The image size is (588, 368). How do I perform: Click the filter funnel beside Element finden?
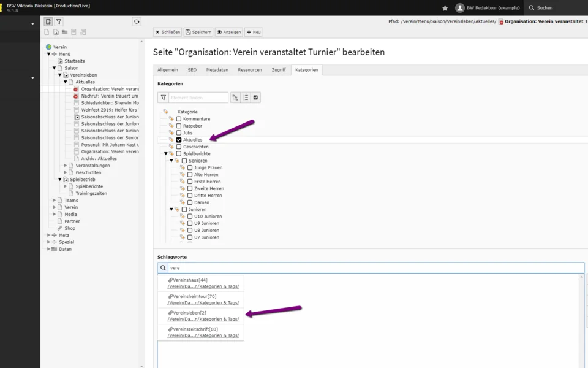tap(163, 98)
